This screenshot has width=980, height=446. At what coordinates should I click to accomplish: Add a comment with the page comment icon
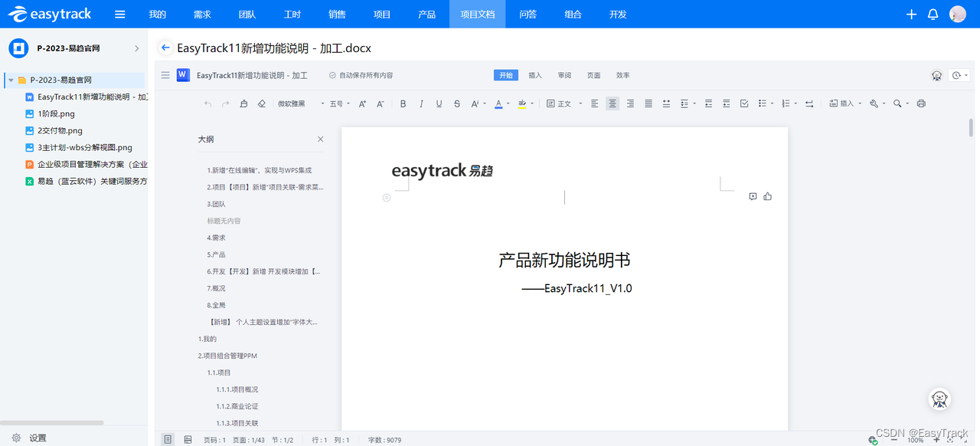click(753, 196)
